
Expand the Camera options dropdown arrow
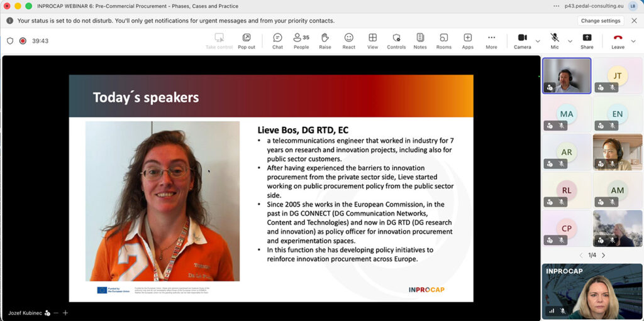(538, 41)
